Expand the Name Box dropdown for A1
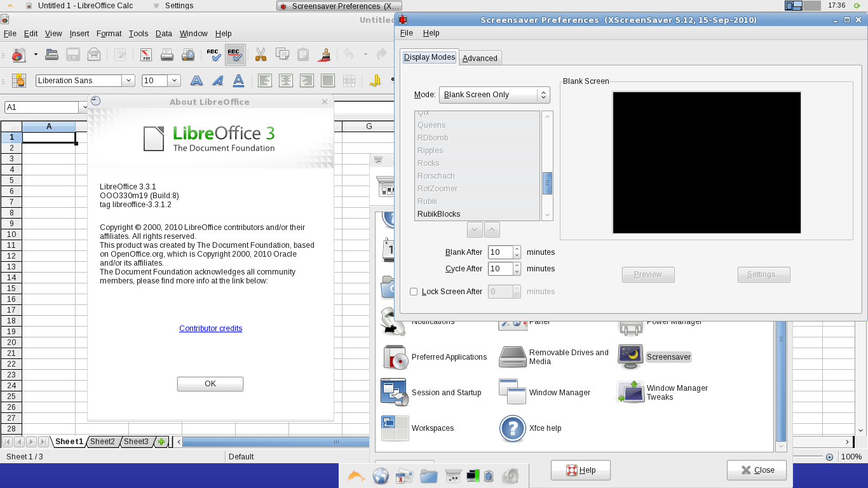The height and width of the screenshot is (488, 868). point(83,107)
